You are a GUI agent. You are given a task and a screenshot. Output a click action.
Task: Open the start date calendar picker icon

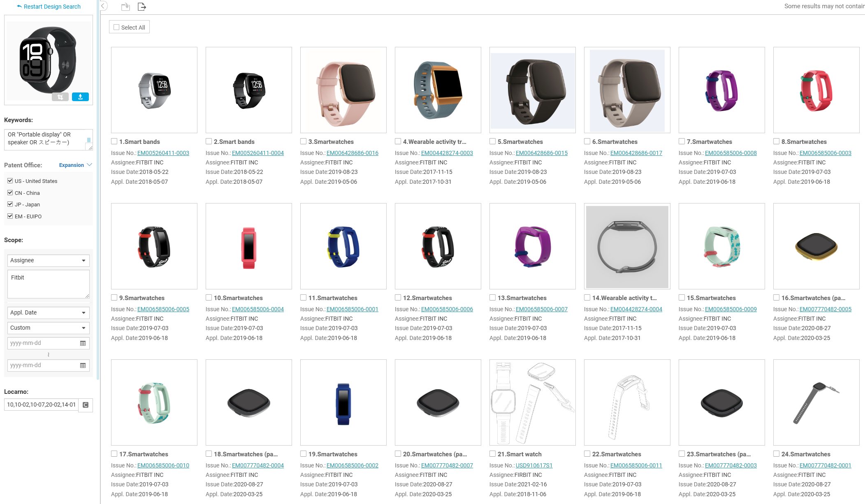tap(83, 343)
